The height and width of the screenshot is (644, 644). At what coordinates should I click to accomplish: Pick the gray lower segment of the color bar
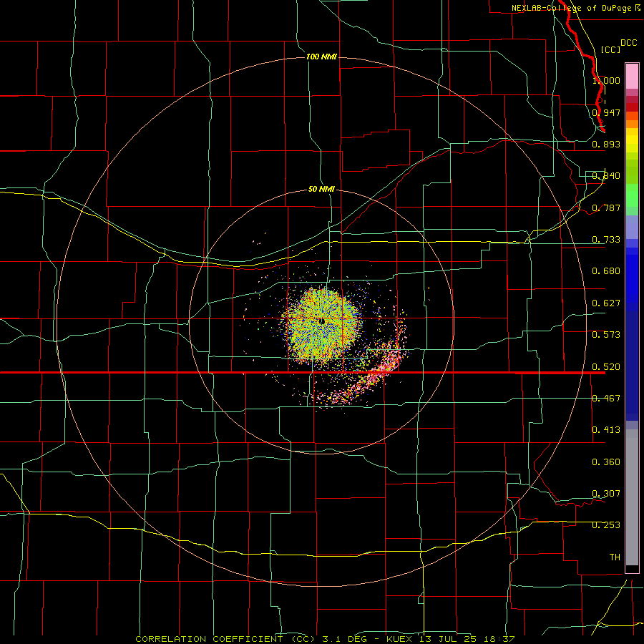(632, 497)
